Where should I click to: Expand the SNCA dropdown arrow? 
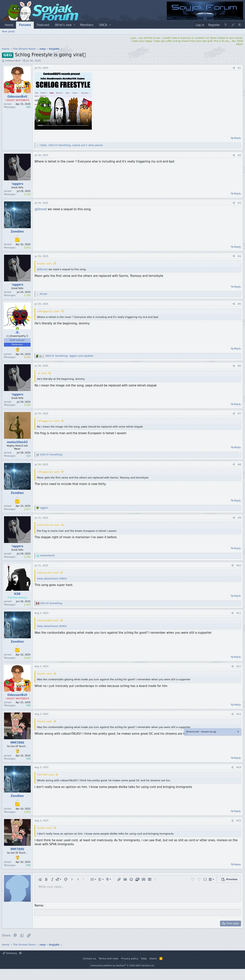[110, 25]
